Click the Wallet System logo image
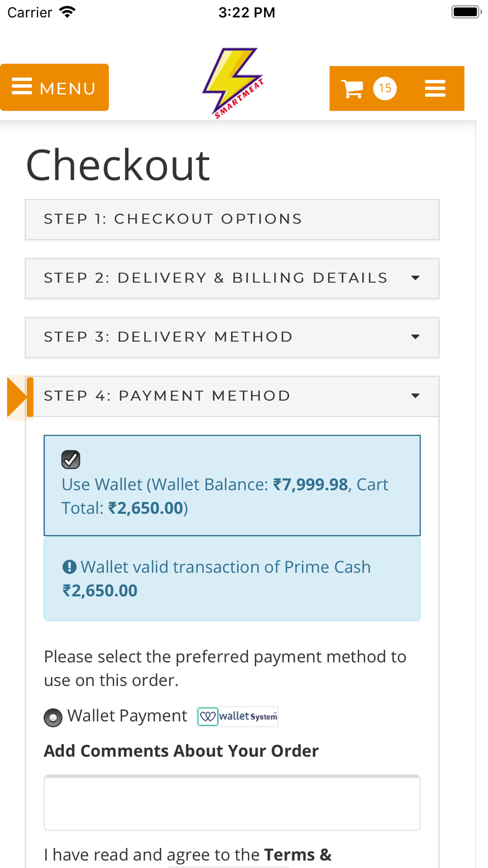The width and height of the screenshot is (488, 868). pos(237,716)
